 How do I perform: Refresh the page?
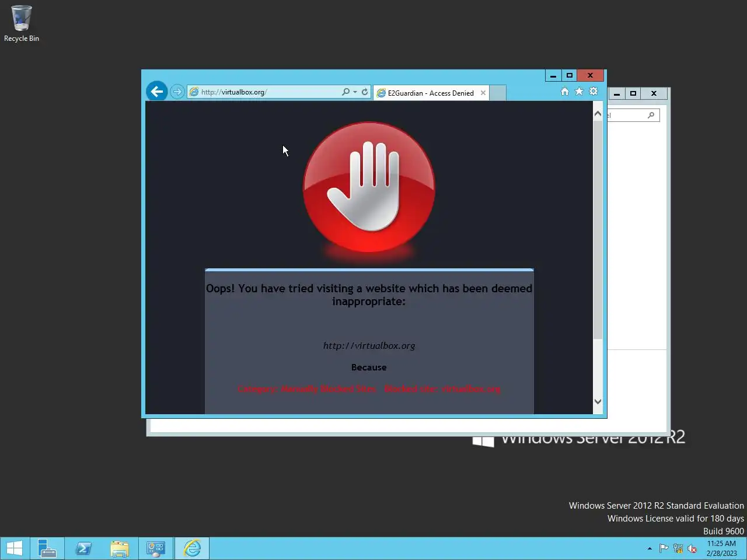[x=365, y=92]
